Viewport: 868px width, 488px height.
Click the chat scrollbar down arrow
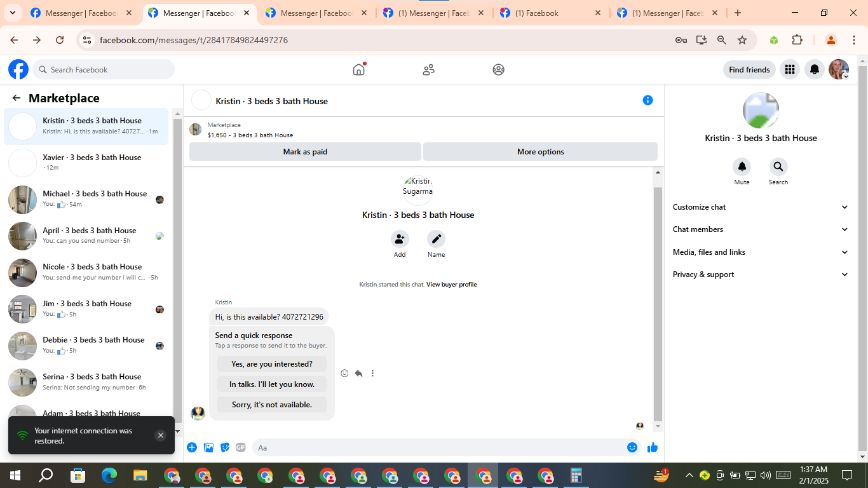coord(658,427)
